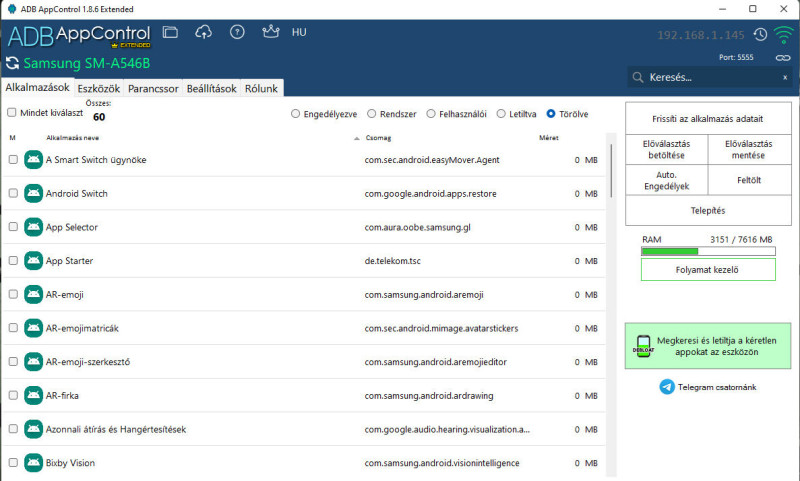Tick checkbox for AR-emojimatricák
The image size is (800, 481).
point(13,328)
